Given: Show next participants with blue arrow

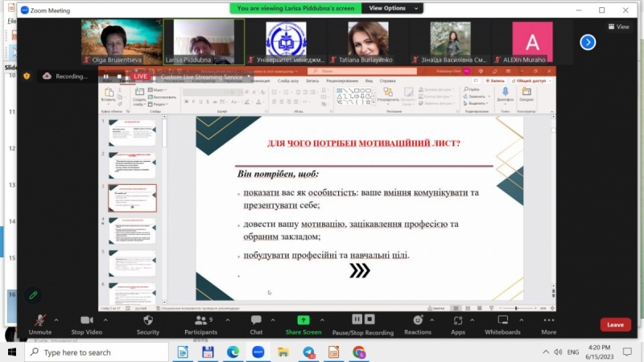Looking at the screenshot, I should [588, 42].
